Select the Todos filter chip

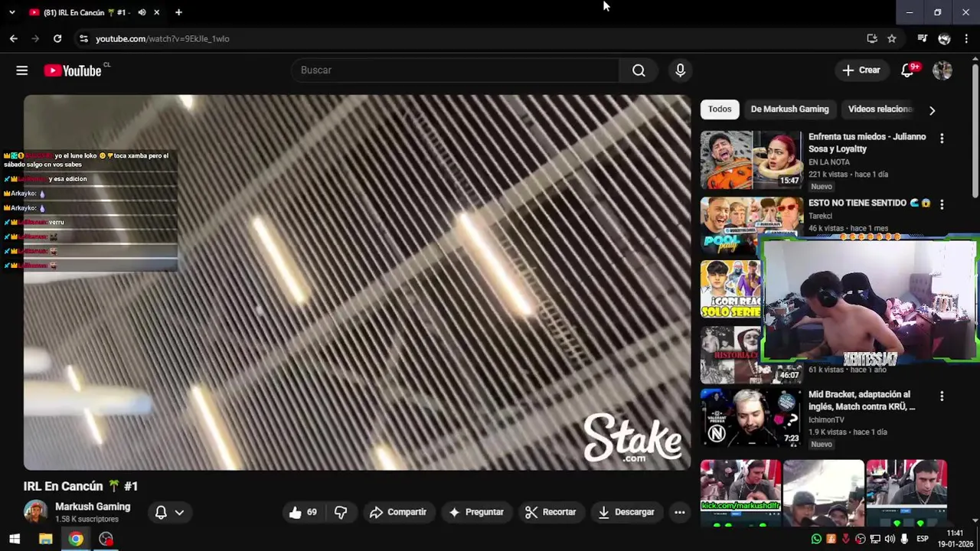pos(720,109)
